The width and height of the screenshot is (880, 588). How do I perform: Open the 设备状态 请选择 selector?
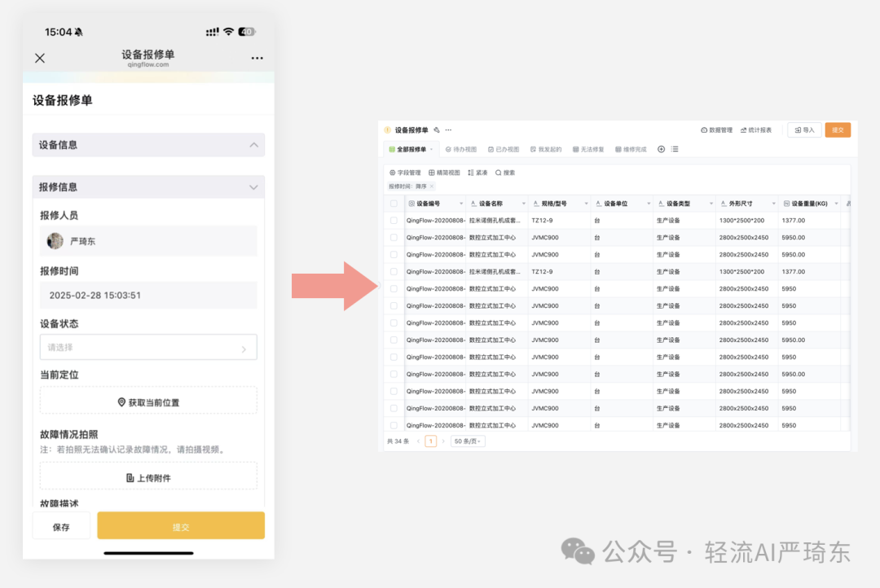(x=148, y=347)
